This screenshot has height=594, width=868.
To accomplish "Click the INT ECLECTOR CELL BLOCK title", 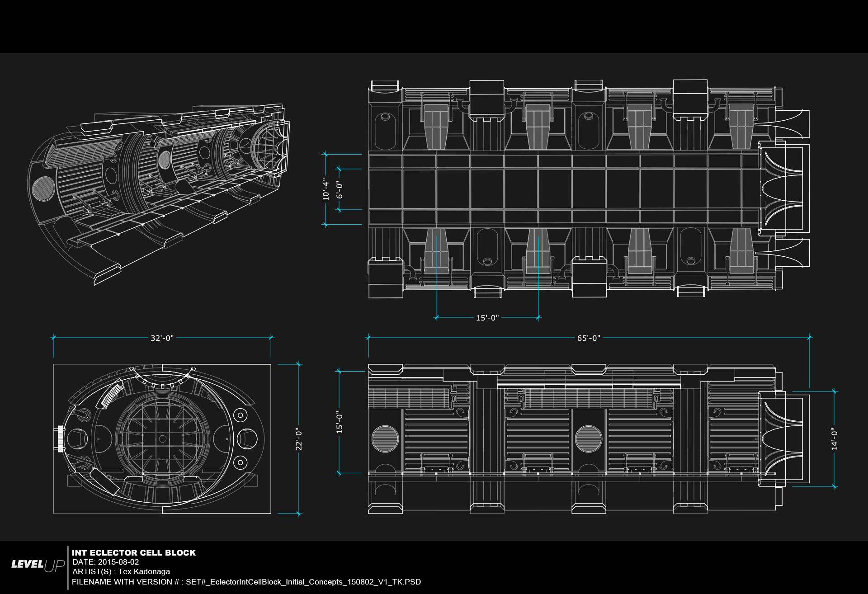I will click(x=134, y=553).
